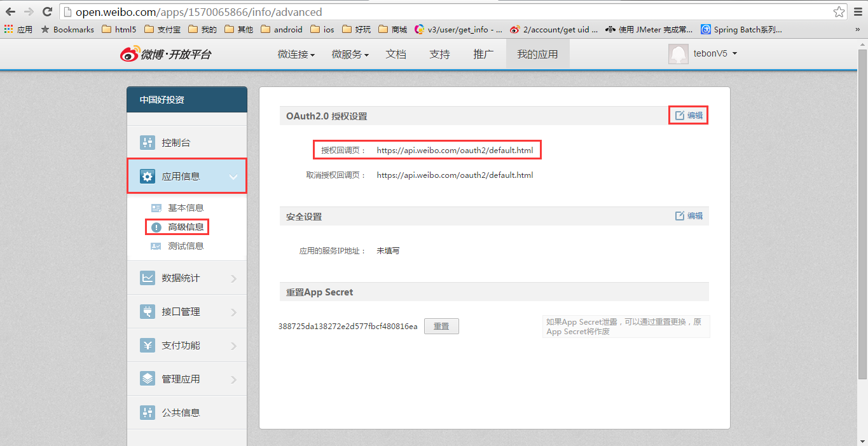Open 好玩 bookmark folder
868x446 pixels.
pyautogui.click(x=356, y=29)
